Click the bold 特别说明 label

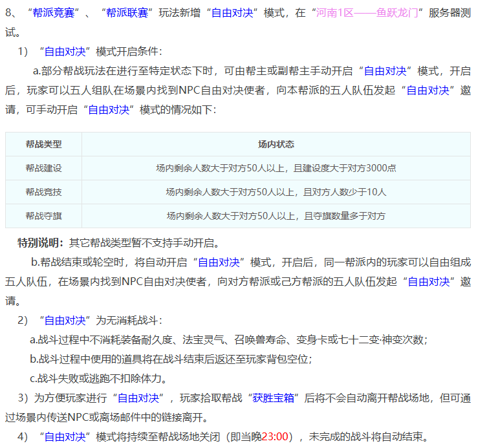click(40, 243)
